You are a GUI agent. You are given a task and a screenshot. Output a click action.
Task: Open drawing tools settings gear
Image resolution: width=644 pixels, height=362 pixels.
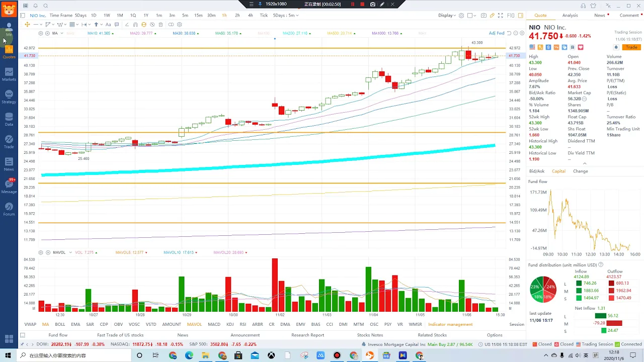(180, 24)
